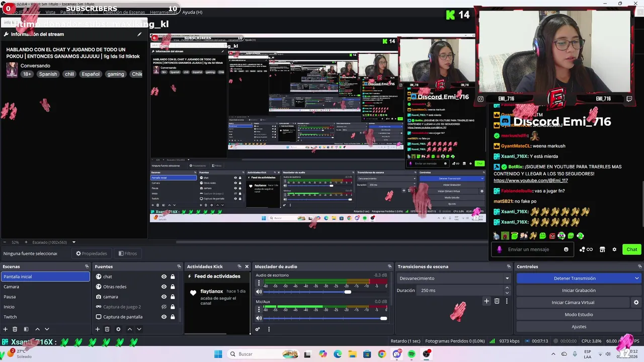Open Windows Start menu
644x362 pixels.
click(218, 354)
